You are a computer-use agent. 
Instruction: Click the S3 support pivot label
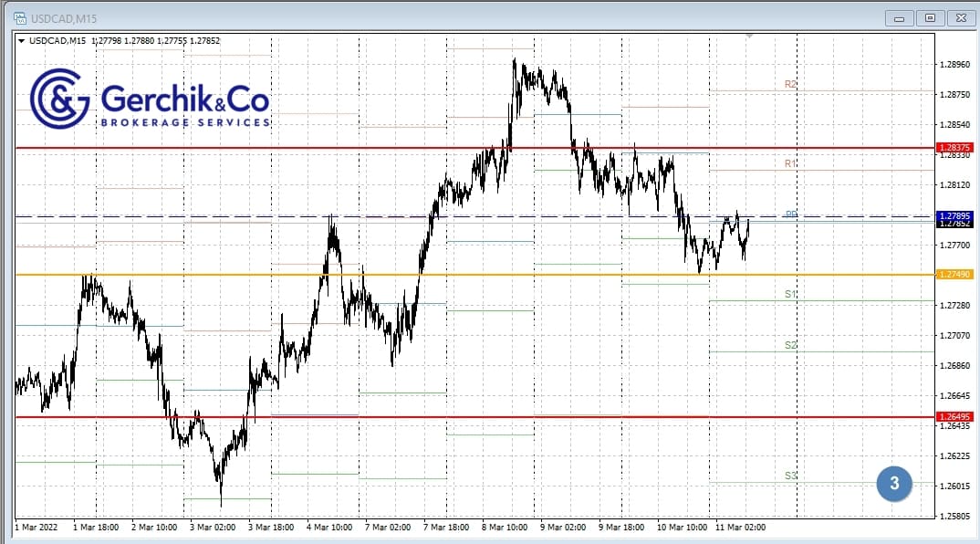(790, 476)
